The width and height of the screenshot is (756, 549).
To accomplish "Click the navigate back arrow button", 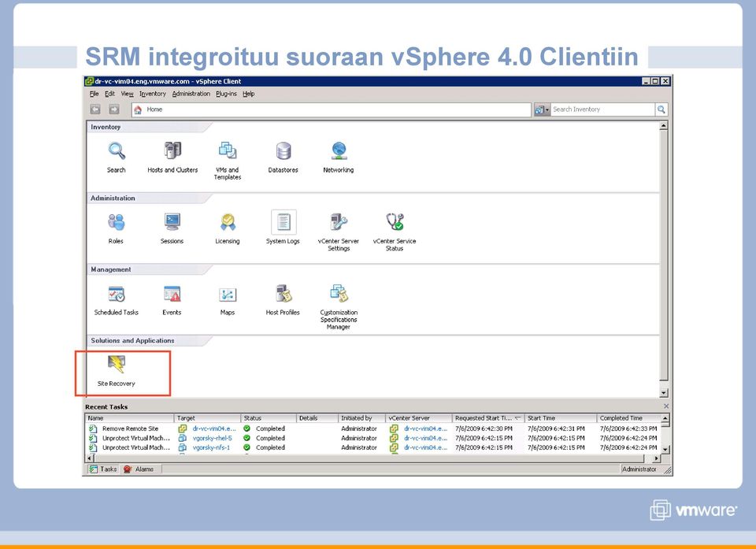I will [95, 109].
